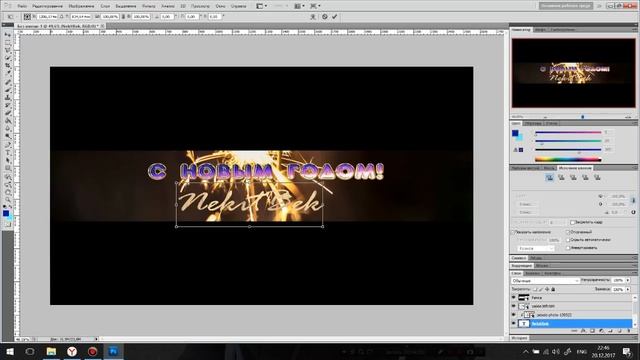The height and width of the screenshot is (360, 640).
Task: Click lock position icon in Layers panel
Action: pyautogui.click(x=547, y=289)
